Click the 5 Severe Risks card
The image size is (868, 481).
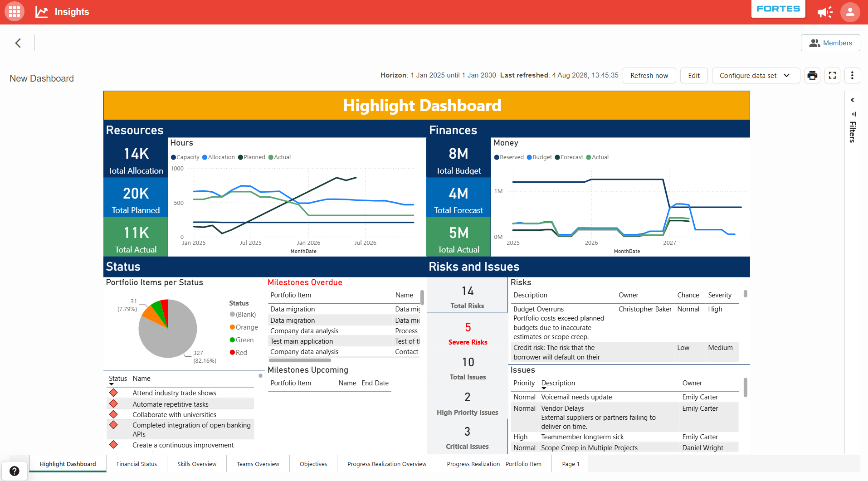click(x=468, y=333)
